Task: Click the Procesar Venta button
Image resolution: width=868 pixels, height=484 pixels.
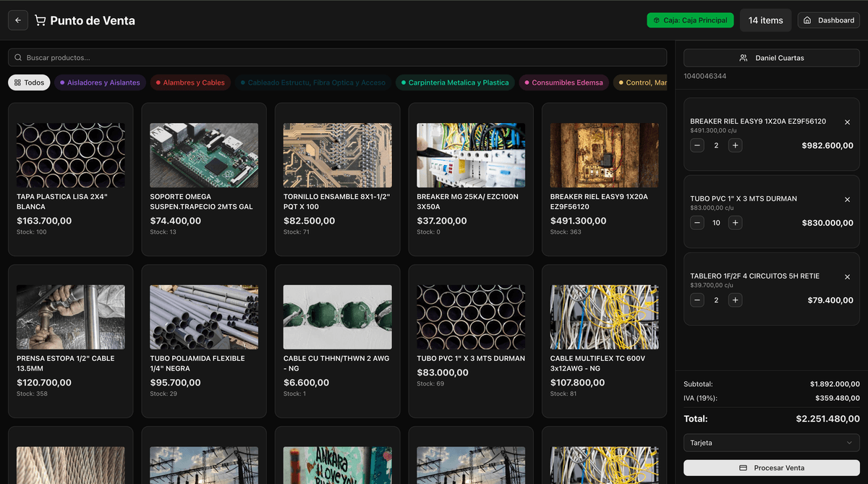Action: [771, 468]
